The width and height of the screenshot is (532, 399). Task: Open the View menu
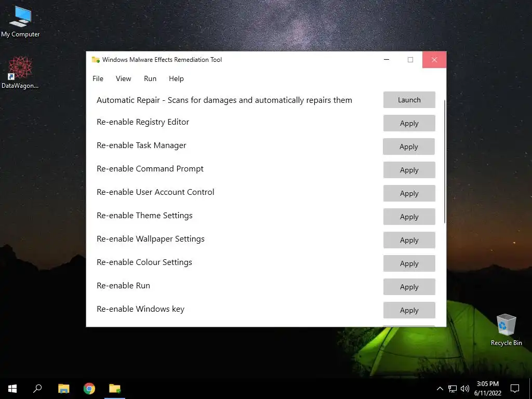click(123, 79)
